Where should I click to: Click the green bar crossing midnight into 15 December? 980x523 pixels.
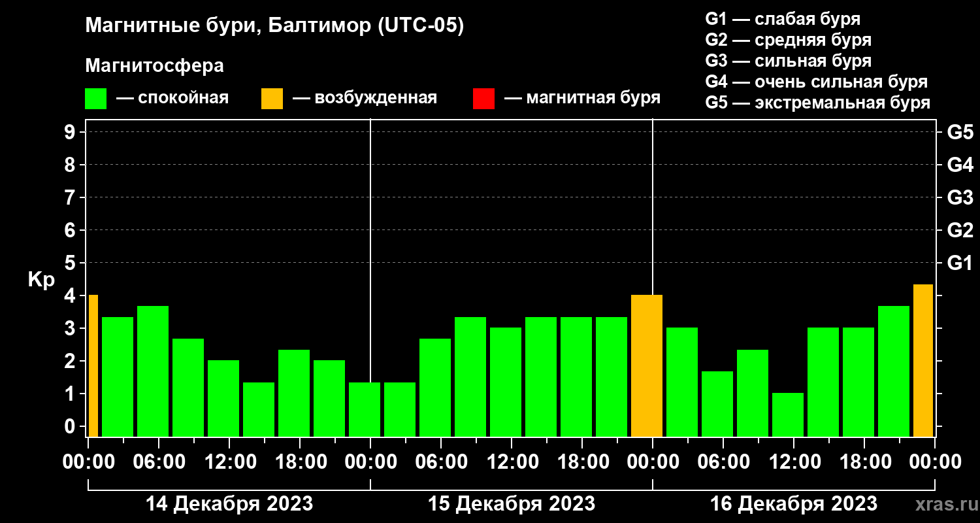[365, 409]
